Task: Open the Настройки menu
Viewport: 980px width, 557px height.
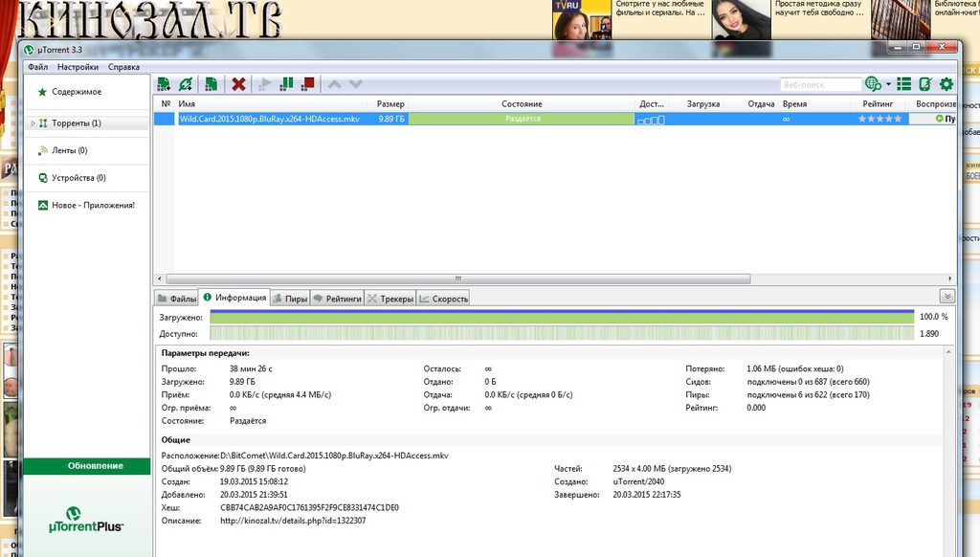Action: (78, 67)
